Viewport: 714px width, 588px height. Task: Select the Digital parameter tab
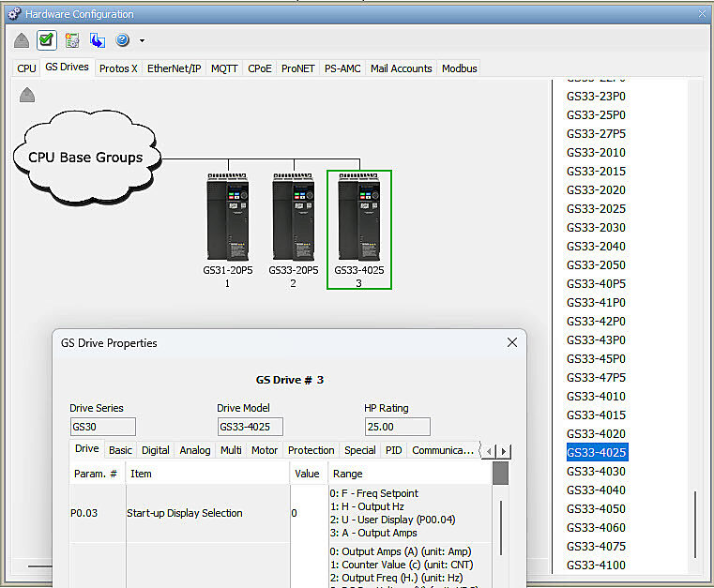(x=155, y=450)
